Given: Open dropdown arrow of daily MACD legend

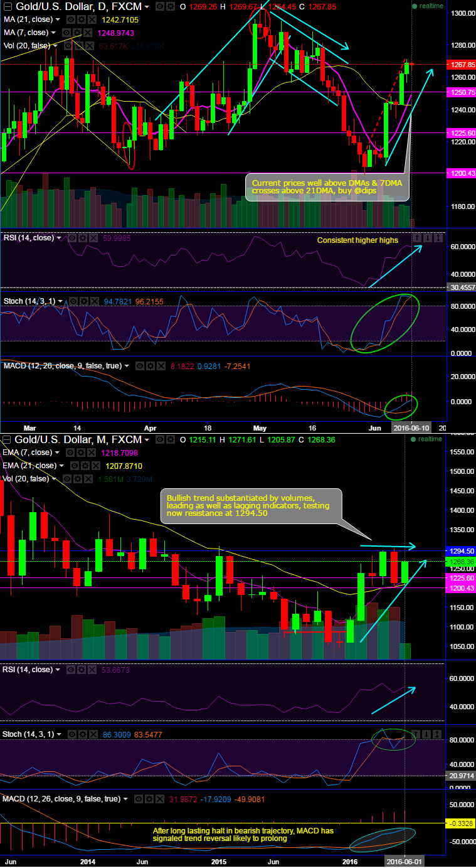Looking at the screenshot, I should (127, 365).
